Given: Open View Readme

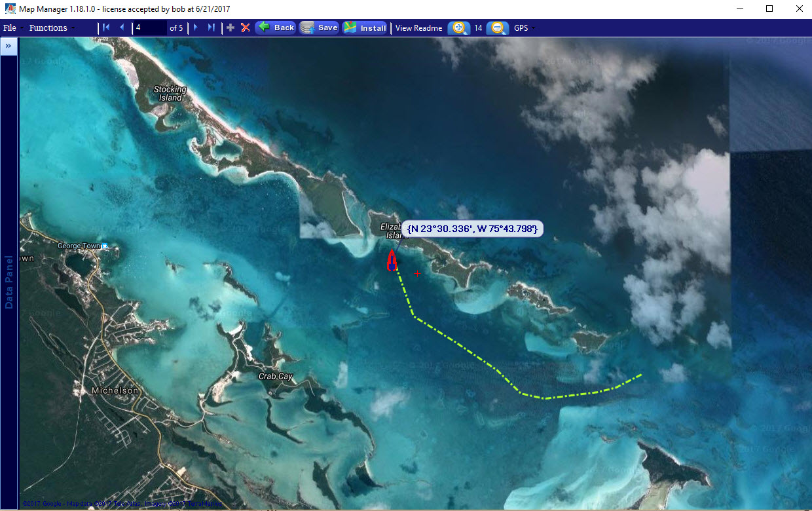Looking at the screenshot, I should [419, 28].
